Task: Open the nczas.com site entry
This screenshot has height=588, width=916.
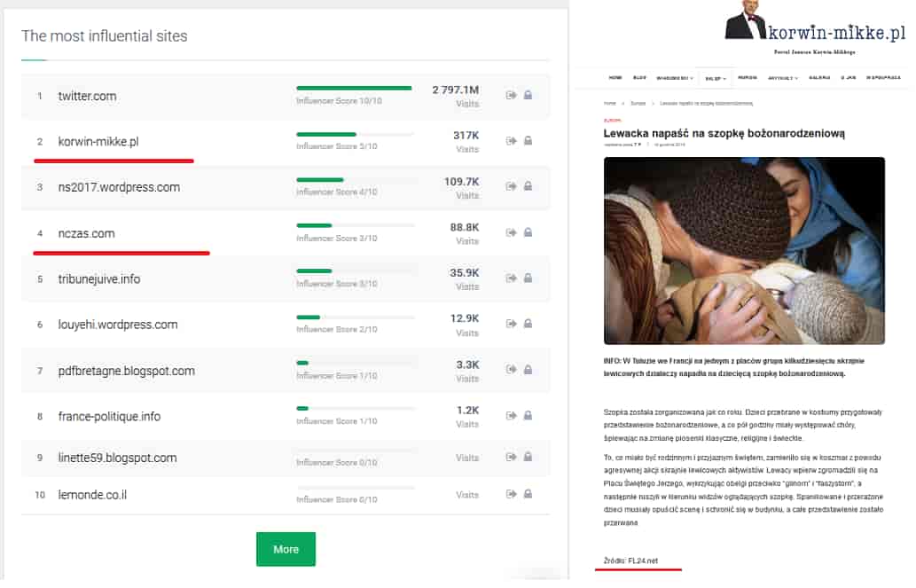Action: 87,233
